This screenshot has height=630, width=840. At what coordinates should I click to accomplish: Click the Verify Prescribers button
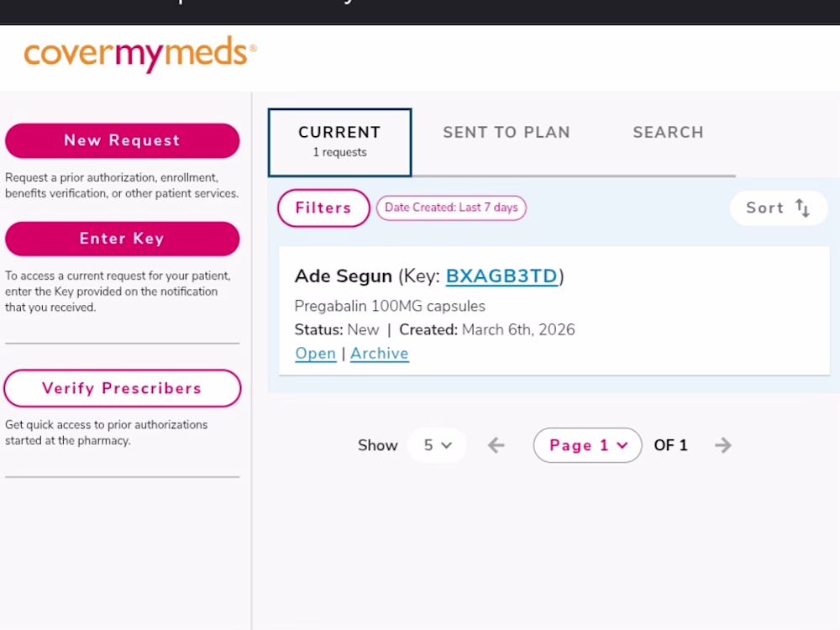(x=123, y=388)
